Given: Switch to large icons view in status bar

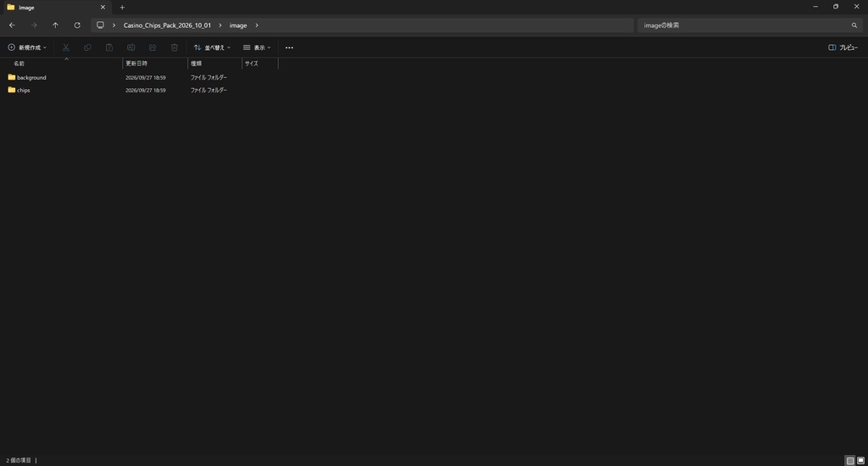Looking at the screenshot, I should pyautogui.click(x=861, y=460).
